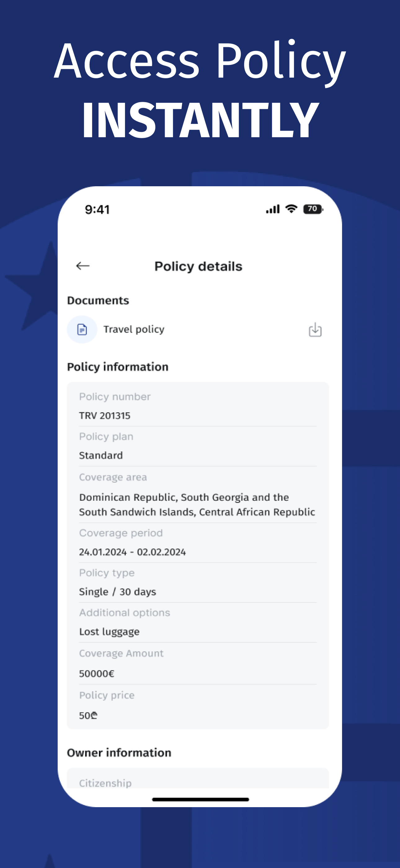Download the Travel policy document
Screen dimensions: 400x868
315,330
